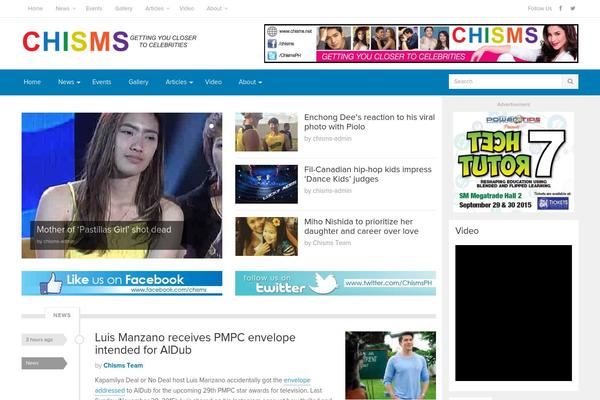600x400 pixels.
Task: Click Events in the top gray menu
Action: tap(94, 8)
